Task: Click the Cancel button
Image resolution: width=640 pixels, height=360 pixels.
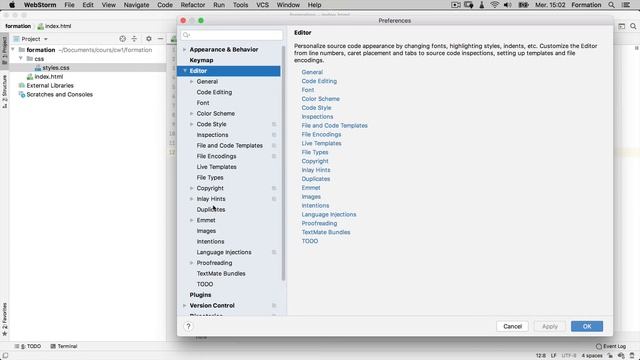Action: click(x=513, y=326)
